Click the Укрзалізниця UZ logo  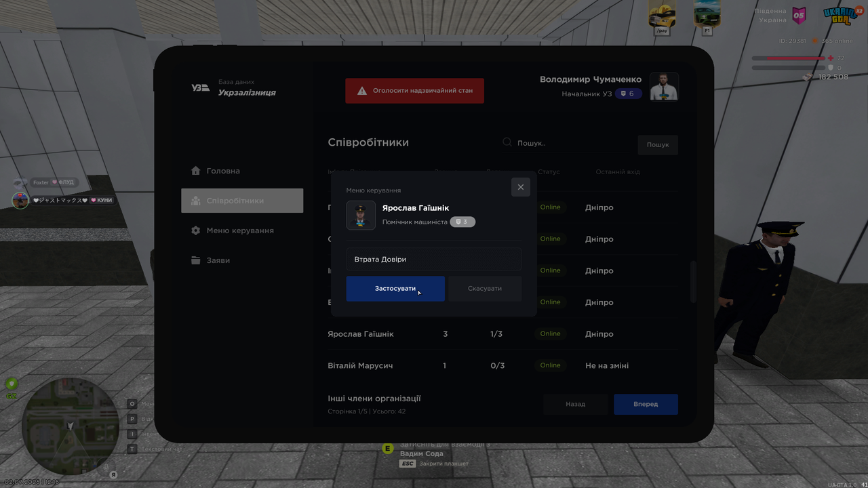(200, 87)
